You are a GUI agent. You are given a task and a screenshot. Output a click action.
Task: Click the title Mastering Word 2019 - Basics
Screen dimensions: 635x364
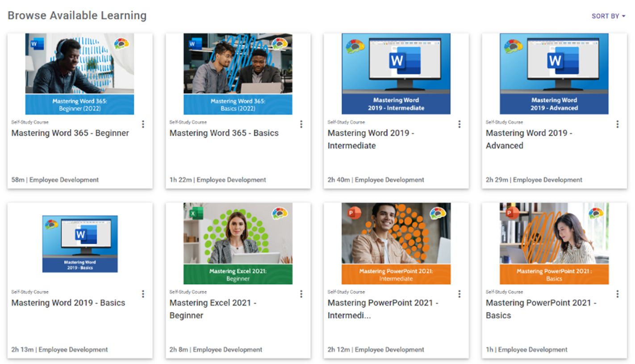click(68, 303)
